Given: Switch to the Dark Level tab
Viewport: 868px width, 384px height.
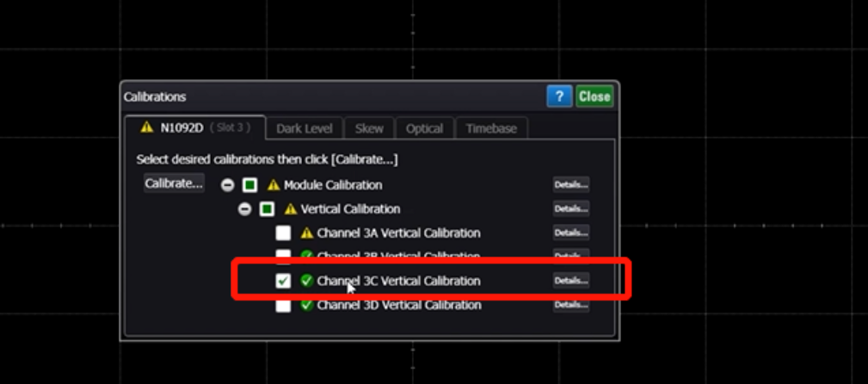Looking at the screenshot, I should click(304, 128).
